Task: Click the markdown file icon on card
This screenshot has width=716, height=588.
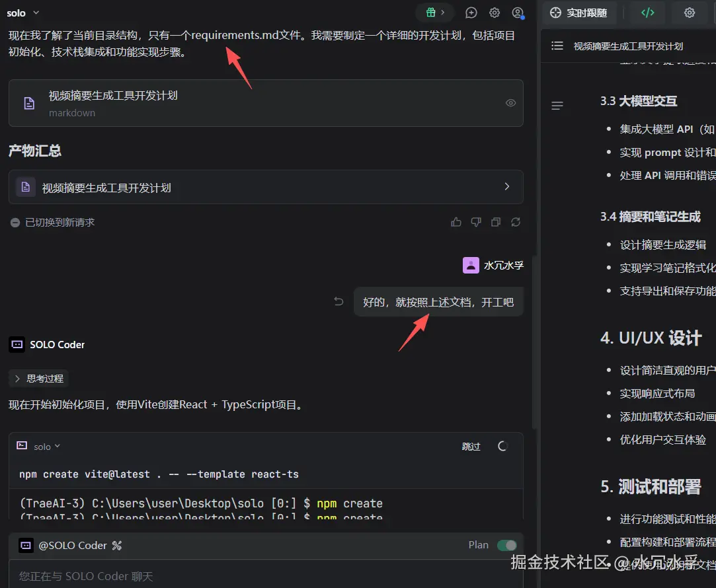Action: 29,104
